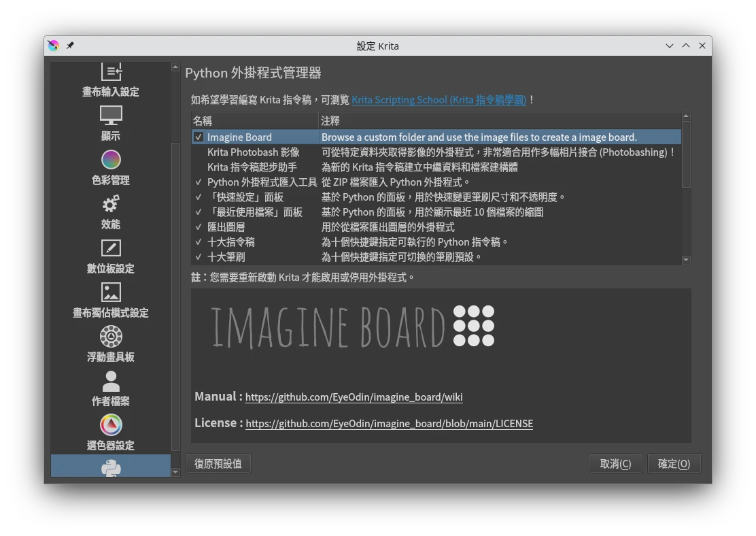Enable the Krita Photobash 影像 plugin
The width and height of the screenshot is (756, 536).
pyautogui.click(x=199, y=152)
